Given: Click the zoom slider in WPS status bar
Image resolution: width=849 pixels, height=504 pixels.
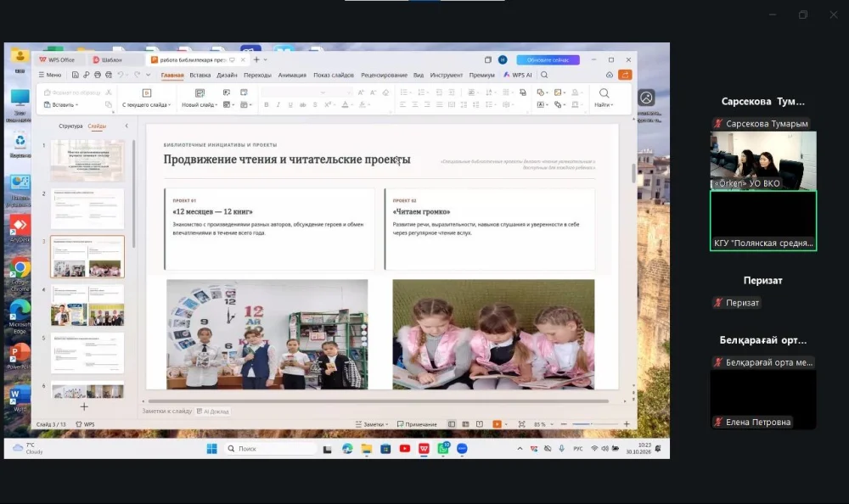Looking at the screenshot, I should (x=594, y=424).
